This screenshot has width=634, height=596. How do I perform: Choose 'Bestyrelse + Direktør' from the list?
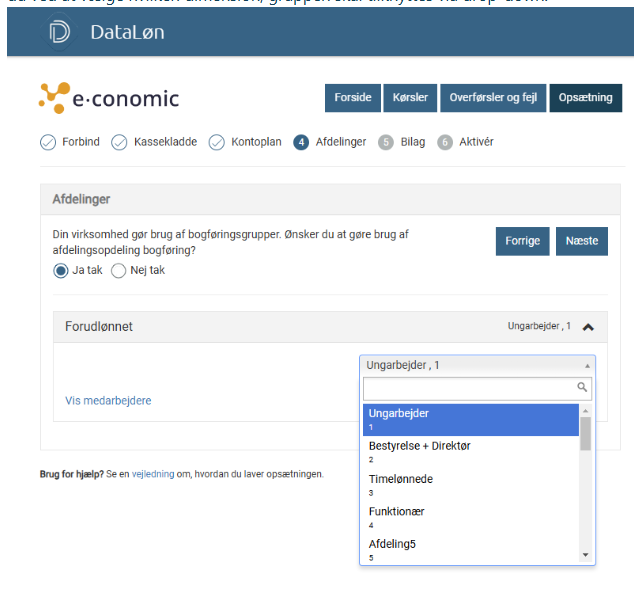419,446
